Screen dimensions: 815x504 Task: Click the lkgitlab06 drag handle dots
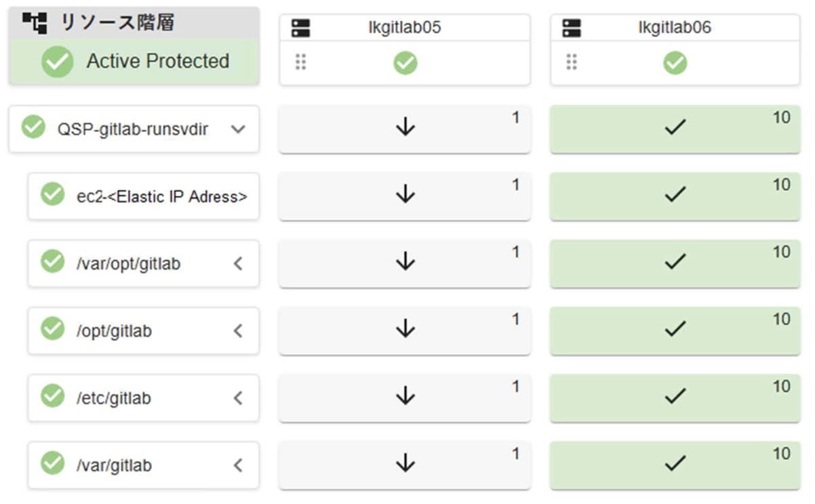(572, 62)
